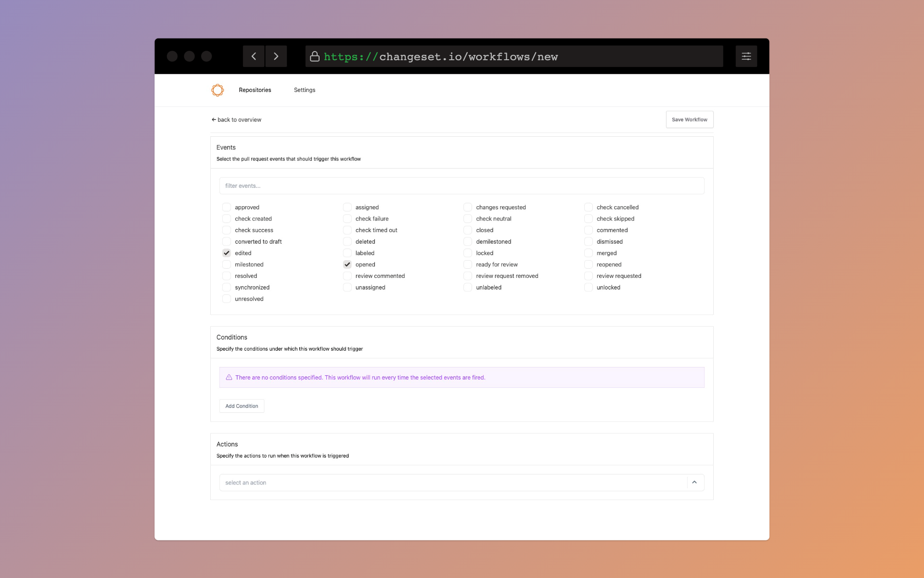Toggle the 'edited' event checkbox
924x578 pixels.
226,253
